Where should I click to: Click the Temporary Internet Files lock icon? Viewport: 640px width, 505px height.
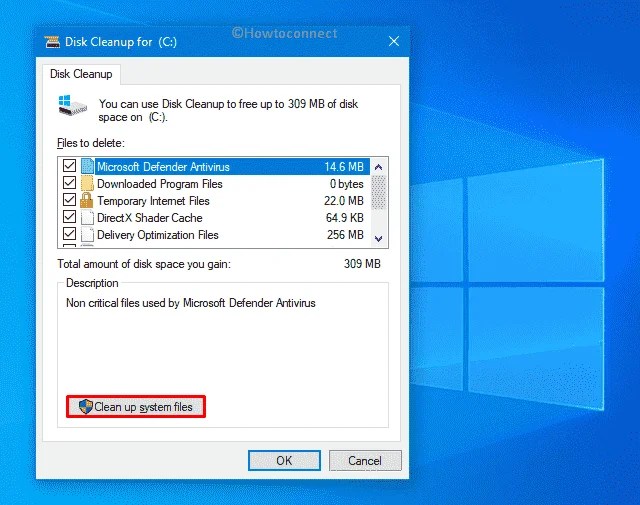click(87, 200)
